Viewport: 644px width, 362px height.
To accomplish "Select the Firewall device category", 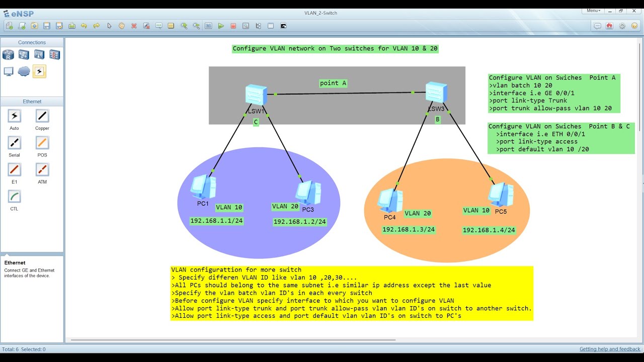I will (54, 54).
